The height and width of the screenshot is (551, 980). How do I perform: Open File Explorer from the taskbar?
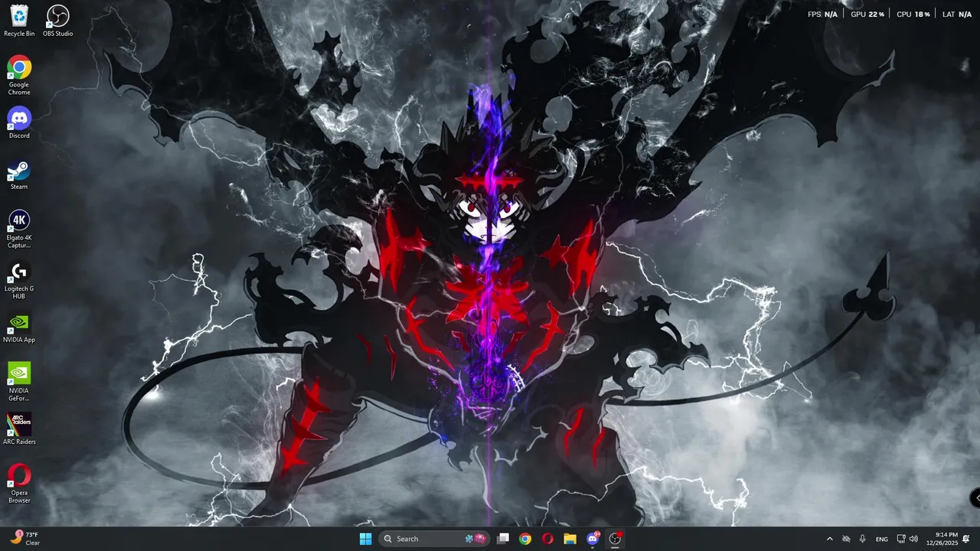pos(570,539)
